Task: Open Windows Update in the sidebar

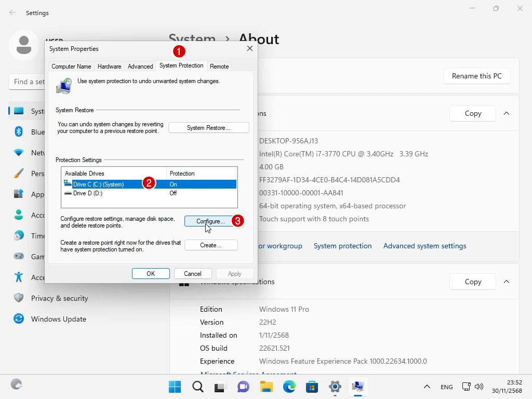Action: coord(58,319)
